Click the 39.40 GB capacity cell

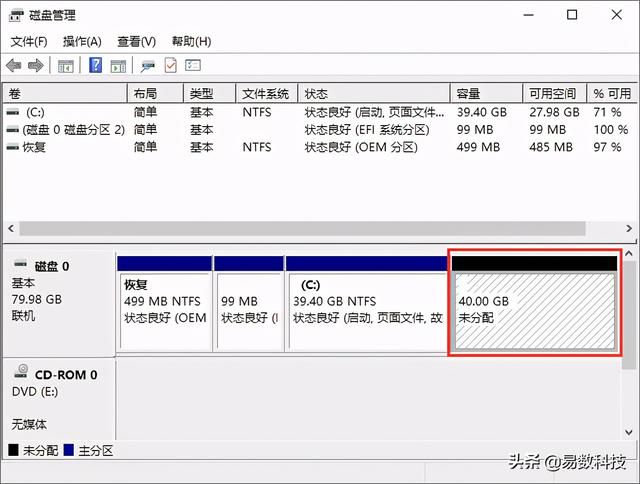[482, 112]
